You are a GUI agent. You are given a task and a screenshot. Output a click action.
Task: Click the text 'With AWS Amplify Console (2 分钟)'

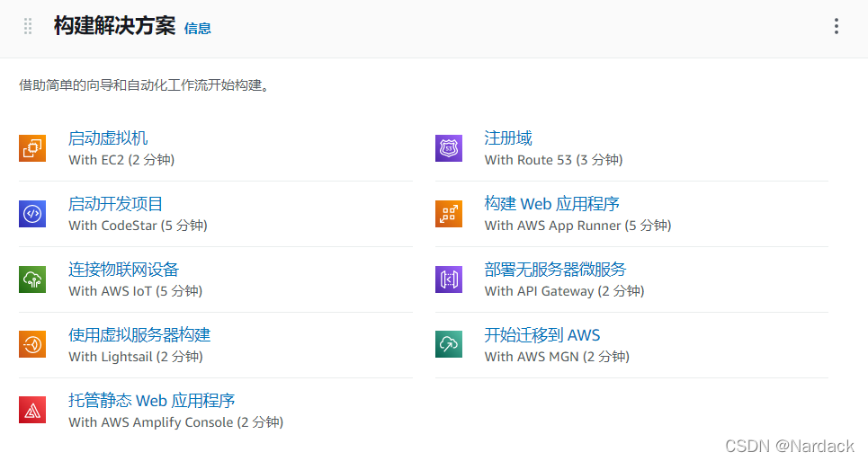pyautogui.click(x=176, y=422)
